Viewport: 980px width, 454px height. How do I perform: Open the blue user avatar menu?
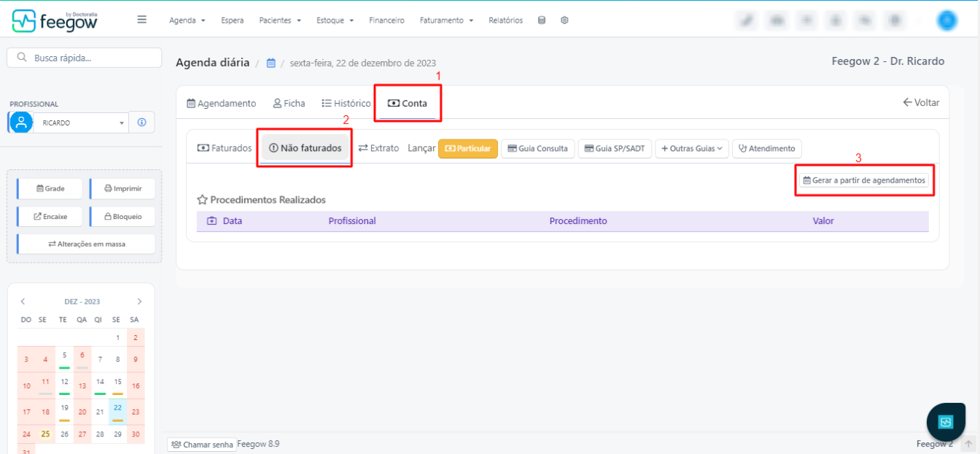[946, 20]
